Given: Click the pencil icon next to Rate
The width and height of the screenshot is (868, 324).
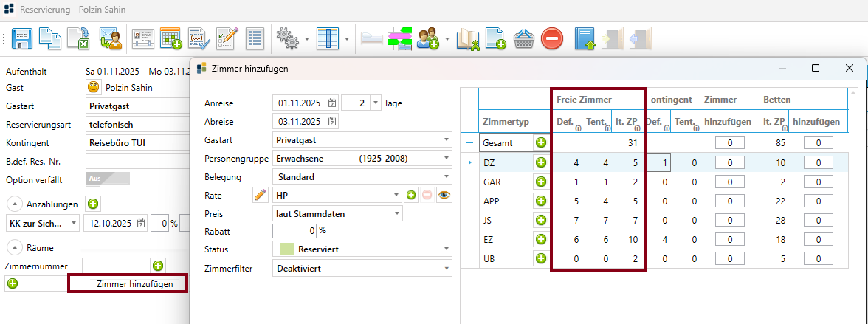Looking at the screenshot, I should (260, 195).
